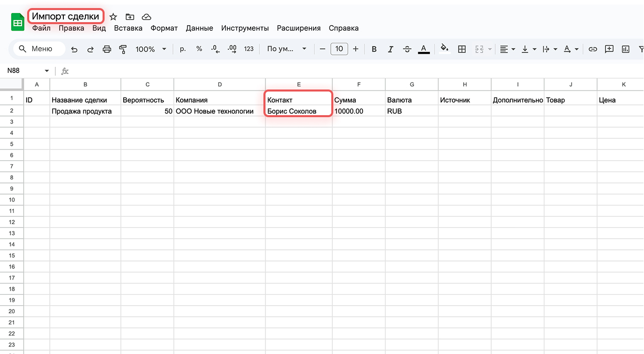Increase font size with plus button
This screenshot has height=354, width=644.
[x=356, y=49]
